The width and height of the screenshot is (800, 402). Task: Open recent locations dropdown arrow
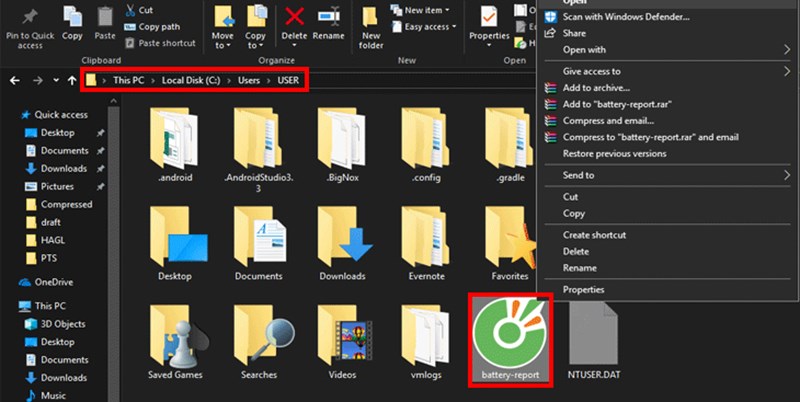click(x=56, y=81)
